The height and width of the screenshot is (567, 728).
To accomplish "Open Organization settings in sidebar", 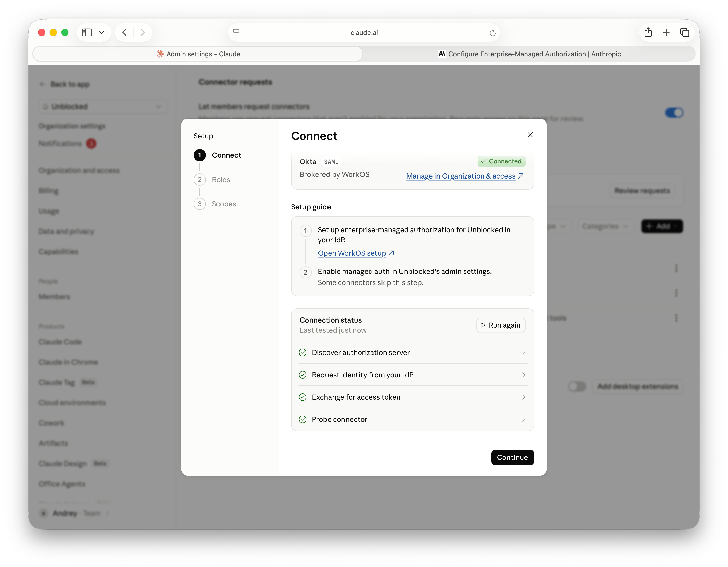I will click(72, 126).
